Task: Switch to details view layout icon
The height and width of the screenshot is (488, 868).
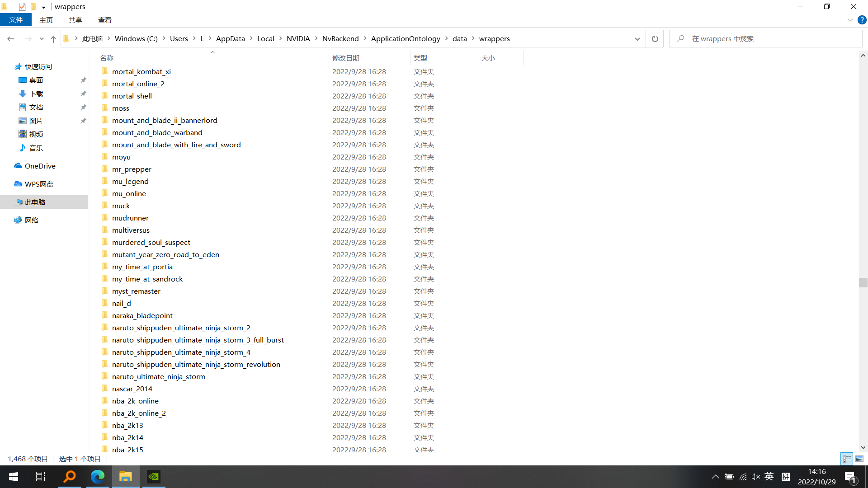Action: (x=847, y=459)
